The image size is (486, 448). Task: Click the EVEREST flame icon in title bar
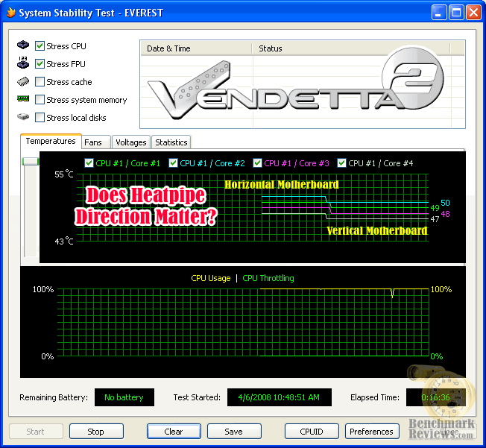tap(11, 13)
